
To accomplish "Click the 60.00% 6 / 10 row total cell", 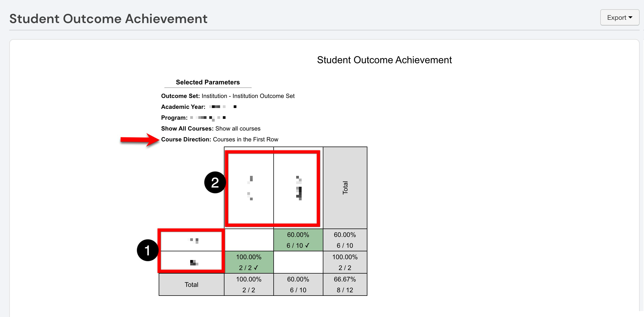I will pos(345,240).
